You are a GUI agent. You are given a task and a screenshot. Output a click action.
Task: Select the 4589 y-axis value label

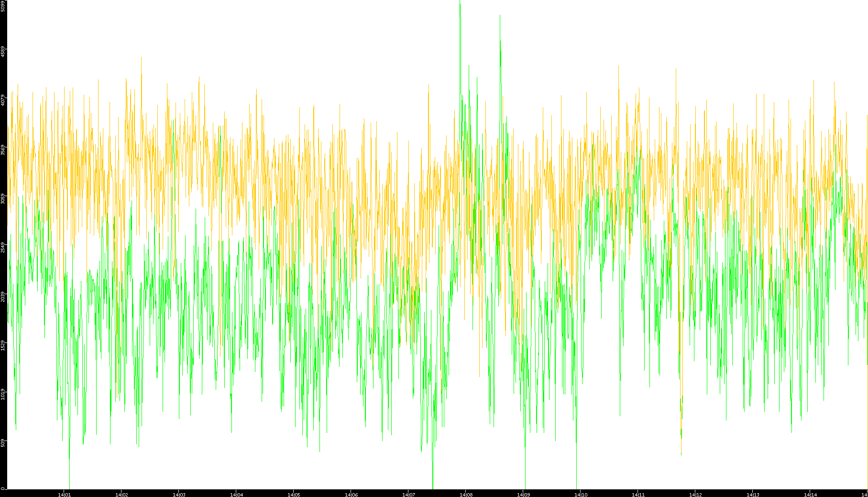pos(3,52)
